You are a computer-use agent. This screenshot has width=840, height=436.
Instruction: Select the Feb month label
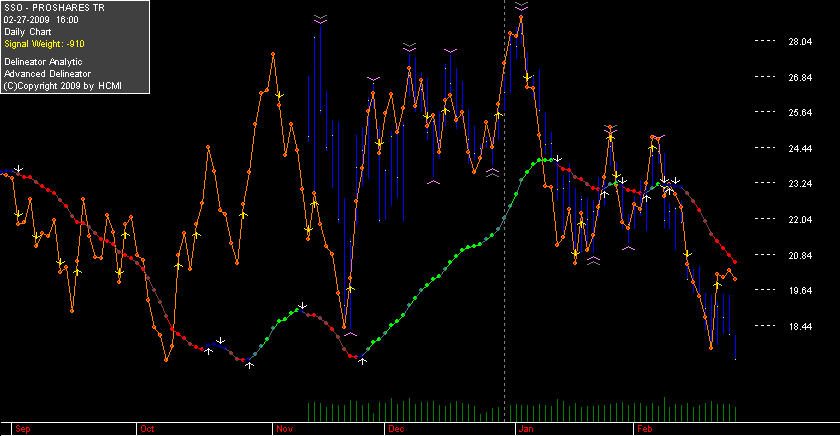pos(644,429)
